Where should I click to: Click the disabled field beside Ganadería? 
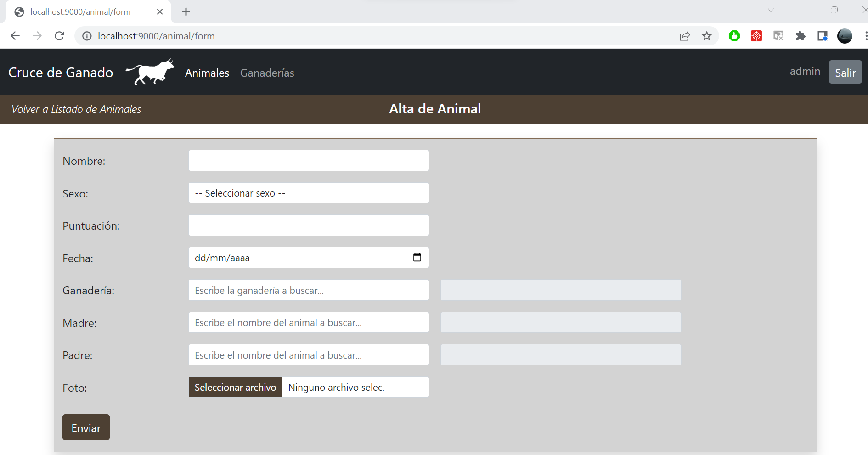point(561,290)
